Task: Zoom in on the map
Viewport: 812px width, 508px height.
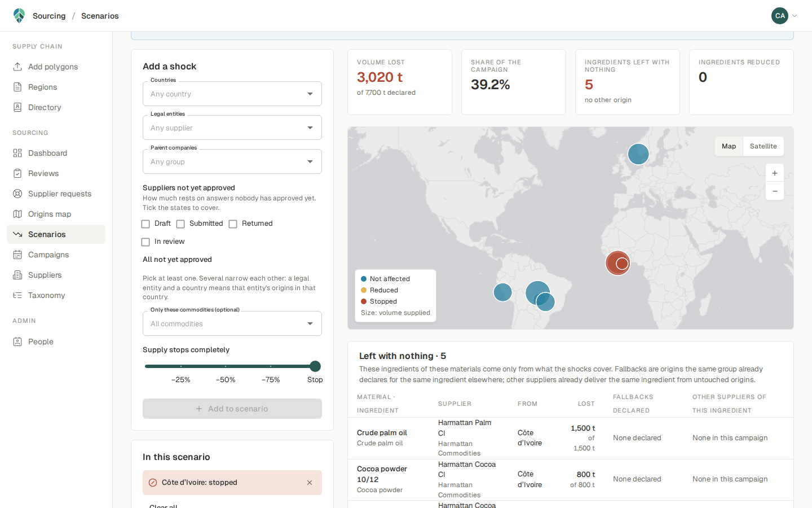Action: click(775, 173)
